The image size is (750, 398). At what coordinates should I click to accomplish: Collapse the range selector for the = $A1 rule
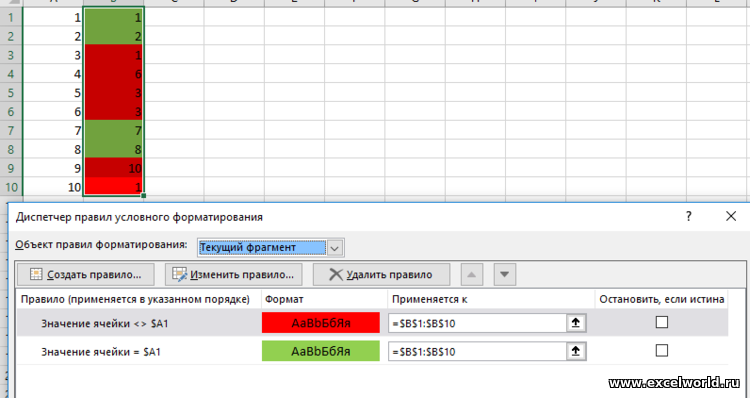pyautogui.click(x=576, y=351)
